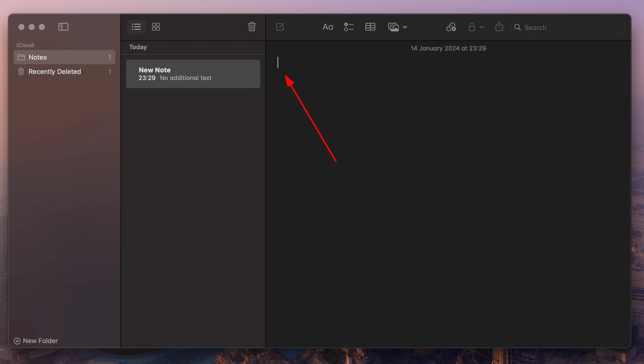Click the photo media icon
The image size is (644, 364).
coord(393,27)
